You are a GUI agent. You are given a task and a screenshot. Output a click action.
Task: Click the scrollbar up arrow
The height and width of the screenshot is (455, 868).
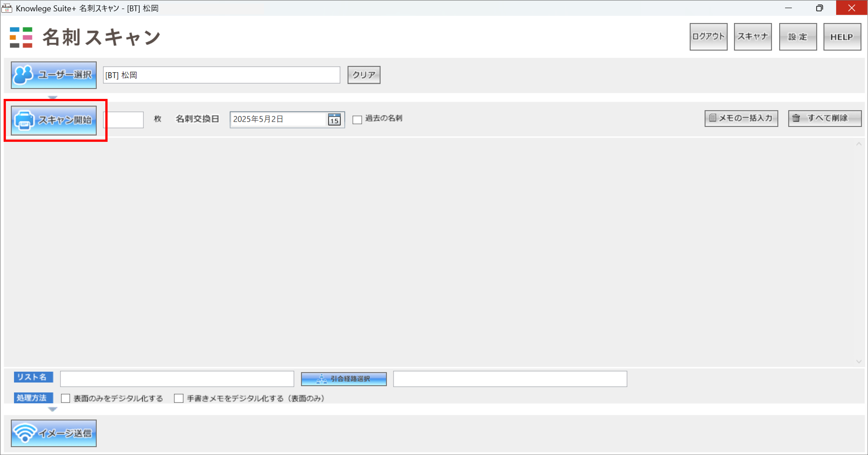pos(859,144)
